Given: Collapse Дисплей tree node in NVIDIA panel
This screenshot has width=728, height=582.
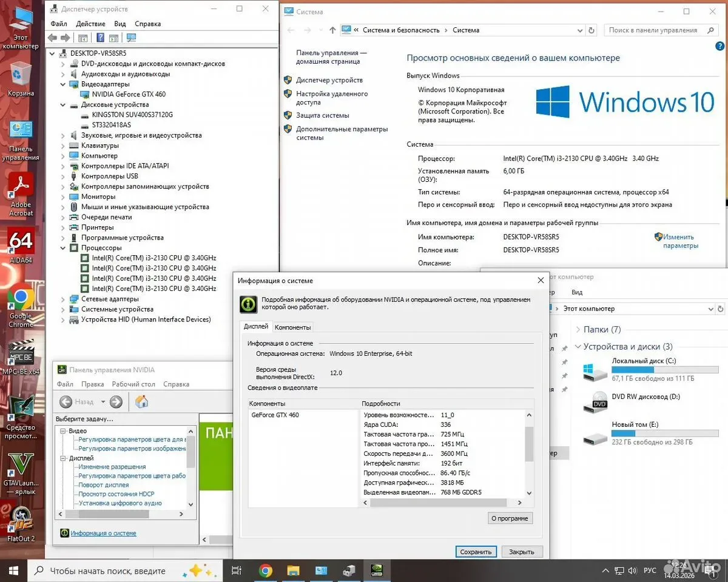Looking at the screenshot, I should (63, 458).
